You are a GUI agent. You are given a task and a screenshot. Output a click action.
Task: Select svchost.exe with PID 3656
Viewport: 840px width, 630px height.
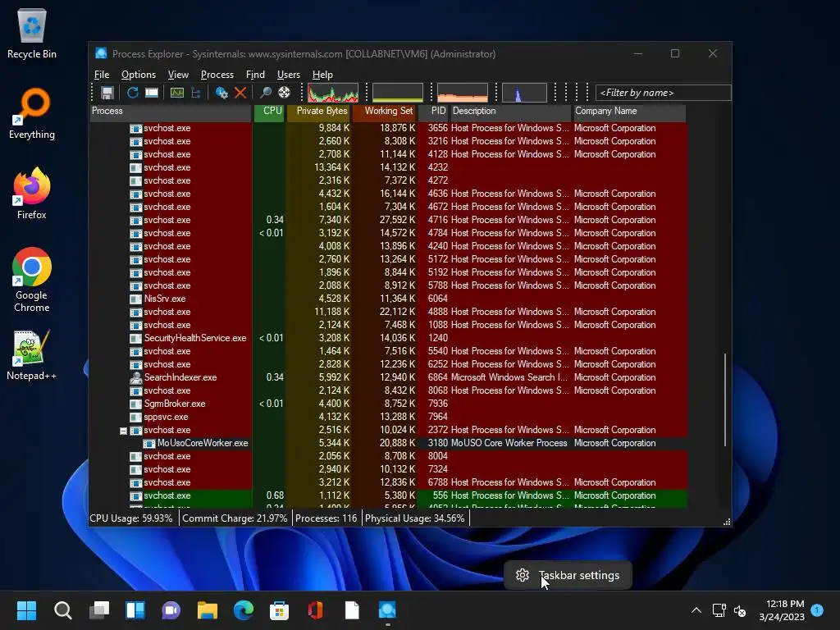click(x=388, y=128)
